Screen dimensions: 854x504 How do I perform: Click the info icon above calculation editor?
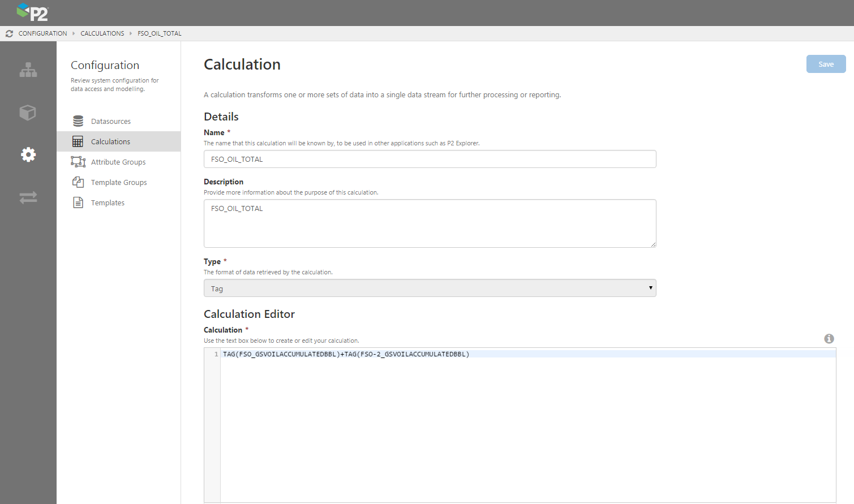[829, 339]
